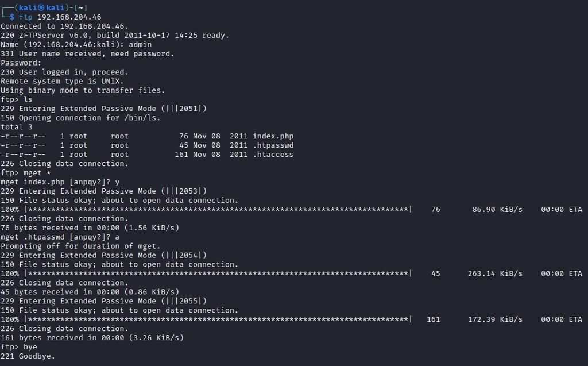Click the progress bar for the 76-byte transfer
This screenshot has height=366, width=588.
pyautogui.click(x=218, y=210)
